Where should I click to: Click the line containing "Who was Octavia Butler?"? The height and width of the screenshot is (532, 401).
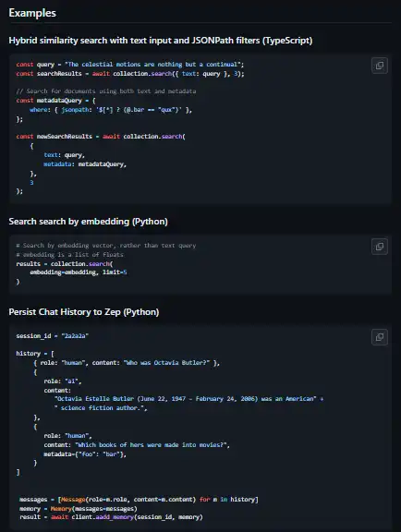127,363
